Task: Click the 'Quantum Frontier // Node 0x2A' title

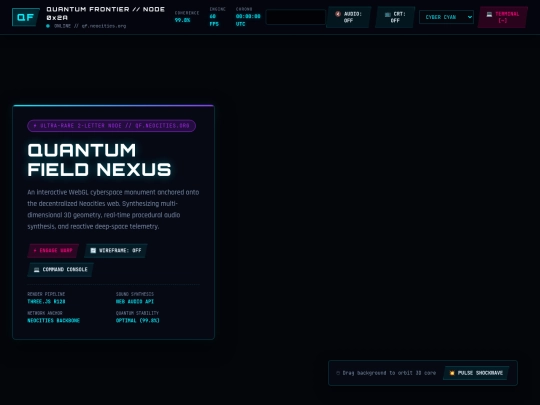Action: (105, 13)
